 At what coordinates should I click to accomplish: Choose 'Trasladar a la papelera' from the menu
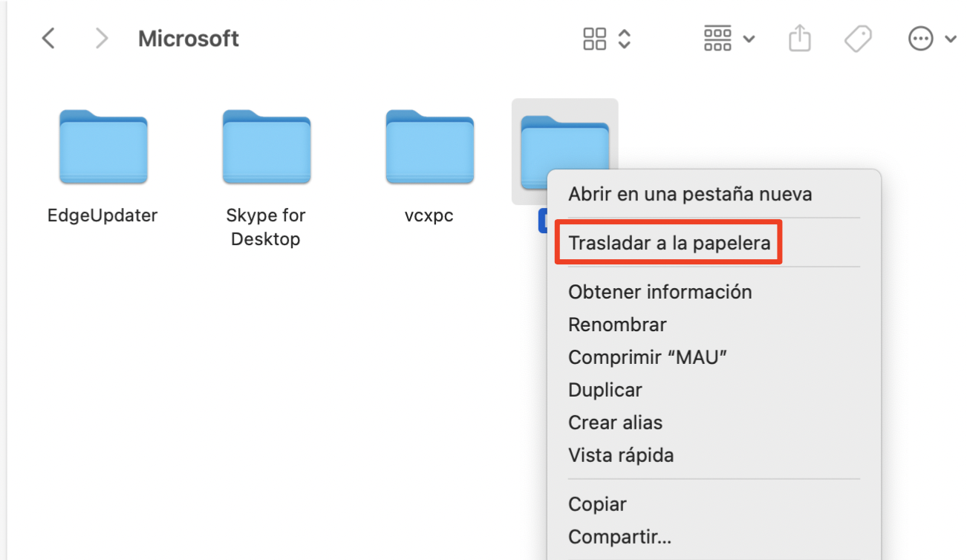667,242
